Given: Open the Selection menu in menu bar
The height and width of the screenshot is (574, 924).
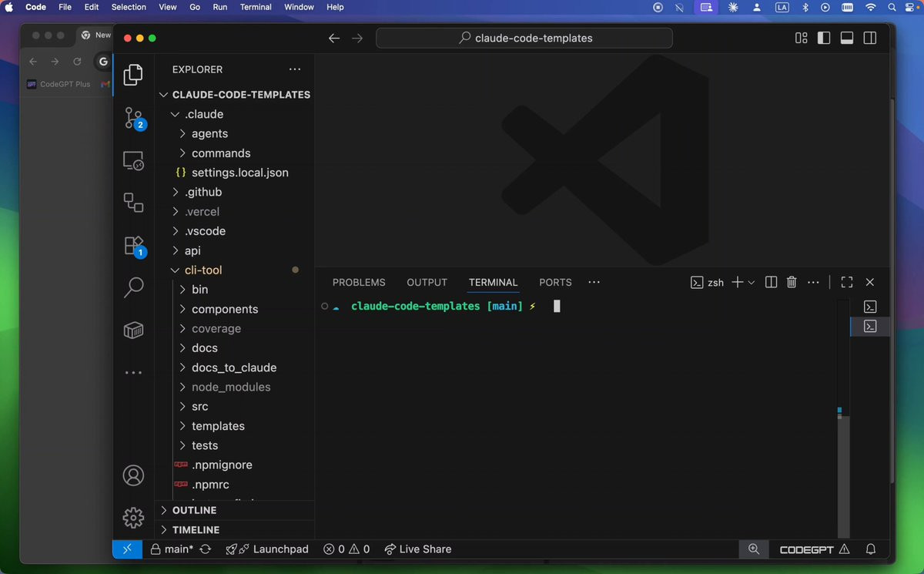Looking at the screenshot, I should (129, 7).
